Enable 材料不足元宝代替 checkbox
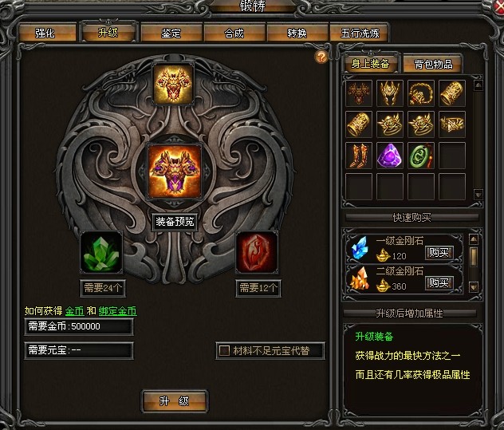The image size is (504, 430). (x=224, y=350)
